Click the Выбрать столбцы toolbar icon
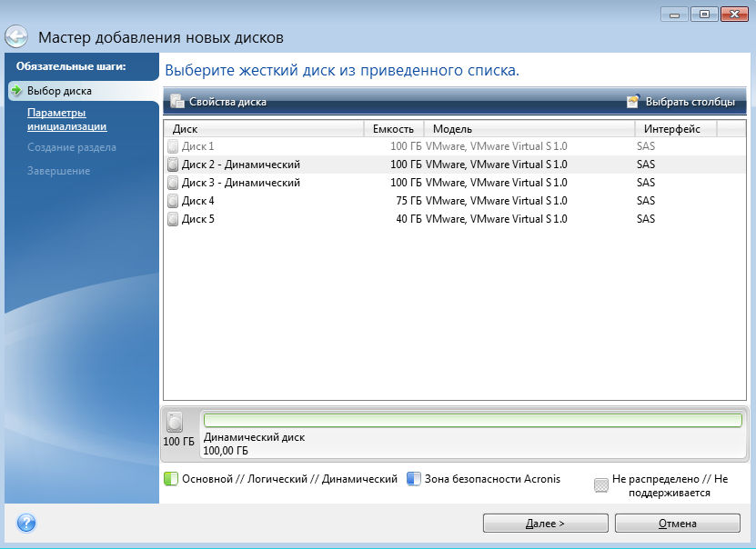Viewport: 756px width, 549px height. 633,102
